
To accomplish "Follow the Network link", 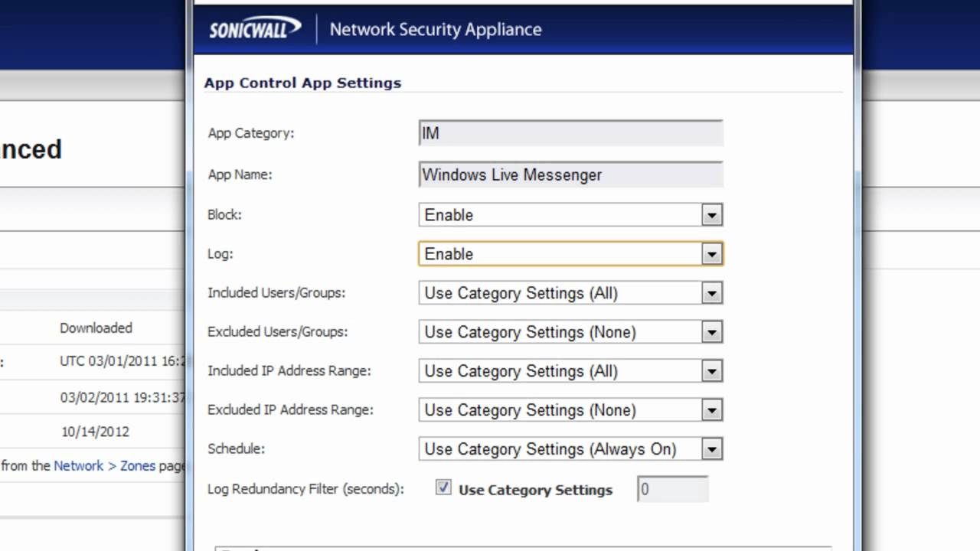I will coord(78,465).
